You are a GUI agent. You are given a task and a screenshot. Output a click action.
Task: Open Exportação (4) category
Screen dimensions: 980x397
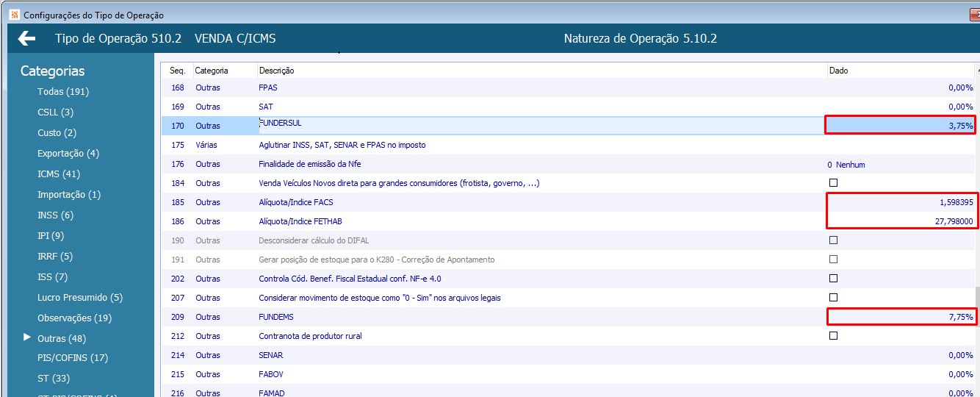point(68,154)
